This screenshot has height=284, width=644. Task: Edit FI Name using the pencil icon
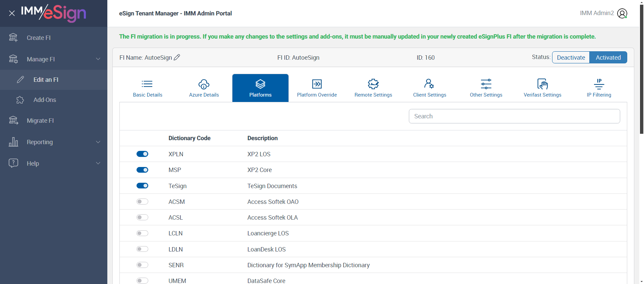click(177, 57)
